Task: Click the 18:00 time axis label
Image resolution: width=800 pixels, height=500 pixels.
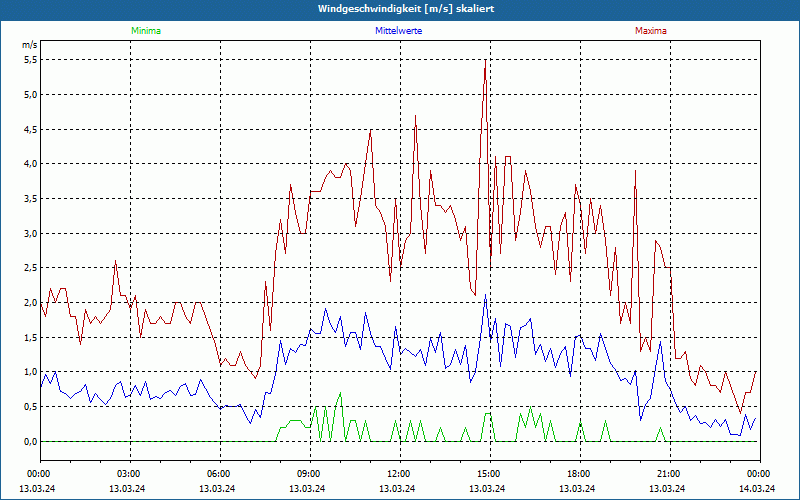Action: [580, 474]
